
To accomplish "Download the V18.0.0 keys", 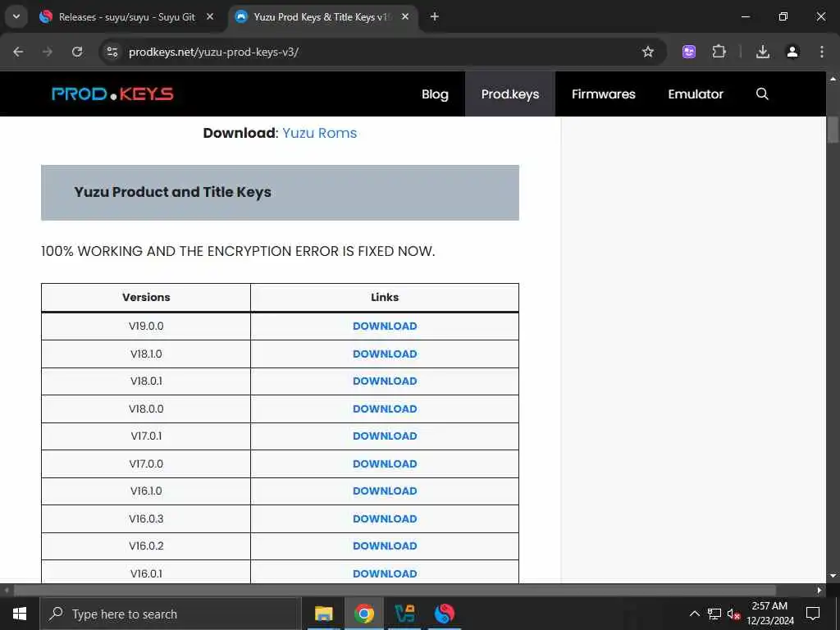I will click(x=385, y=409).
